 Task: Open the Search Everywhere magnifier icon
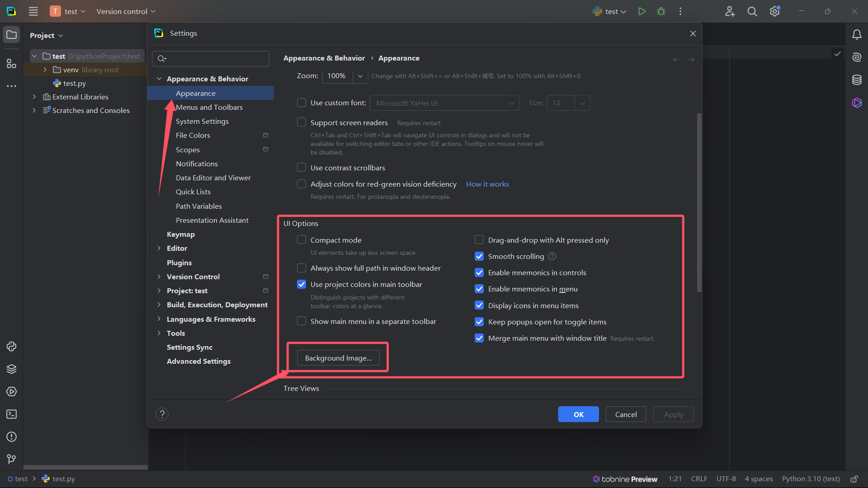click(752, 11)
